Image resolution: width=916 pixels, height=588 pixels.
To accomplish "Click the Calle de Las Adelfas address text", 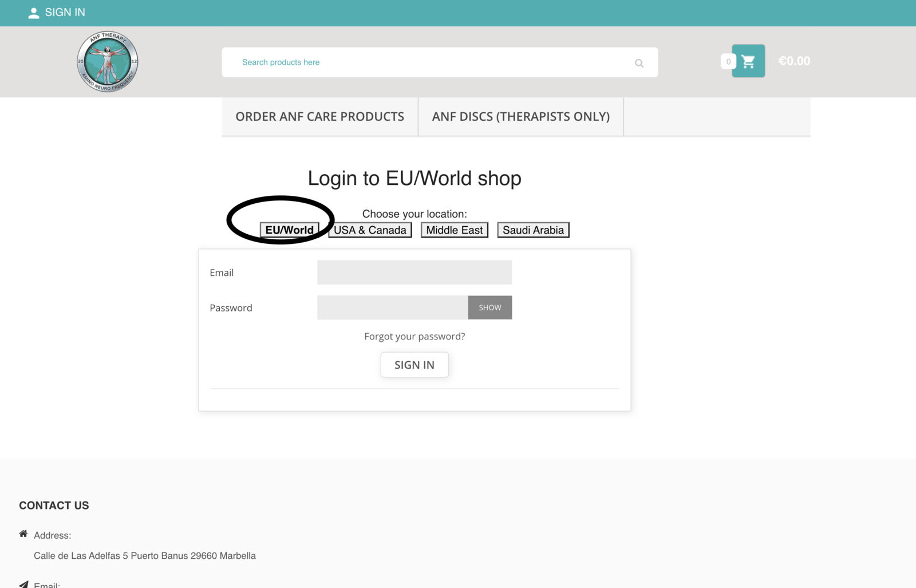I will (x=145, y=556).
